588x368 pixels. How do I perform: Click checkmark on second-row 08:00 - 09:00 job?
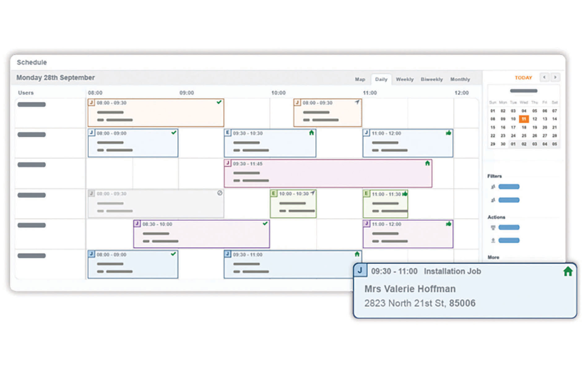174,133
